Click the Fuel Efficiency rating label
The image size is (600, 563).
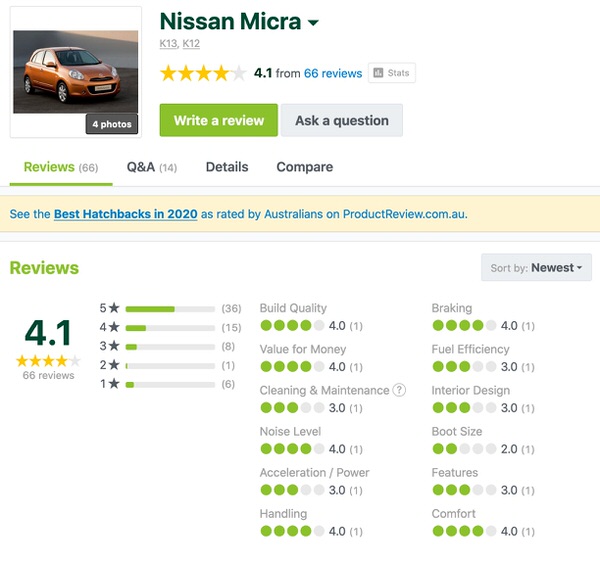pos(470,349)
